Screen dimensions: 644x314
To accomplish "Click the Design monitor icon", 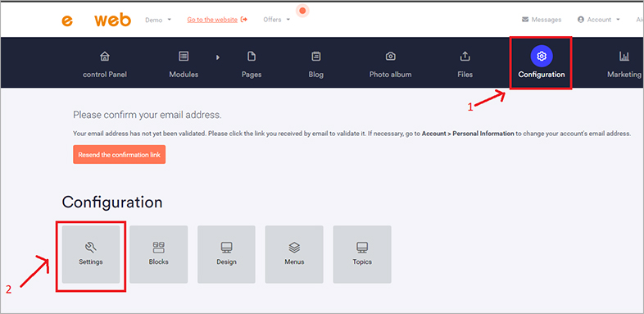I will 226,247.
